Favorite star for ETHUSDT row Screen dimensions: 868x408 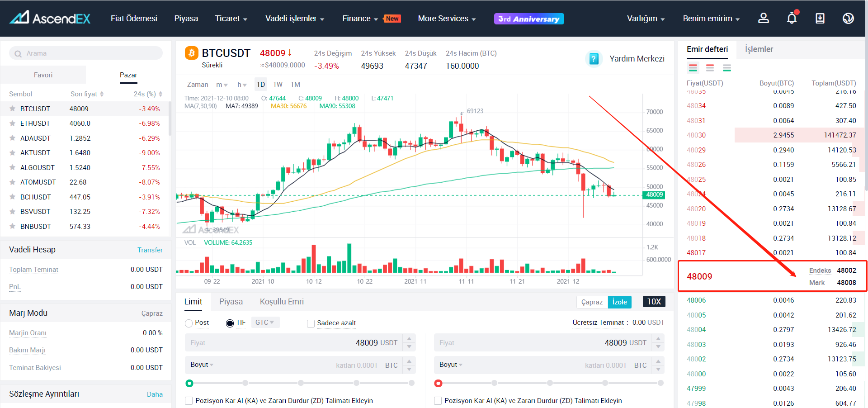coord(13,123)
